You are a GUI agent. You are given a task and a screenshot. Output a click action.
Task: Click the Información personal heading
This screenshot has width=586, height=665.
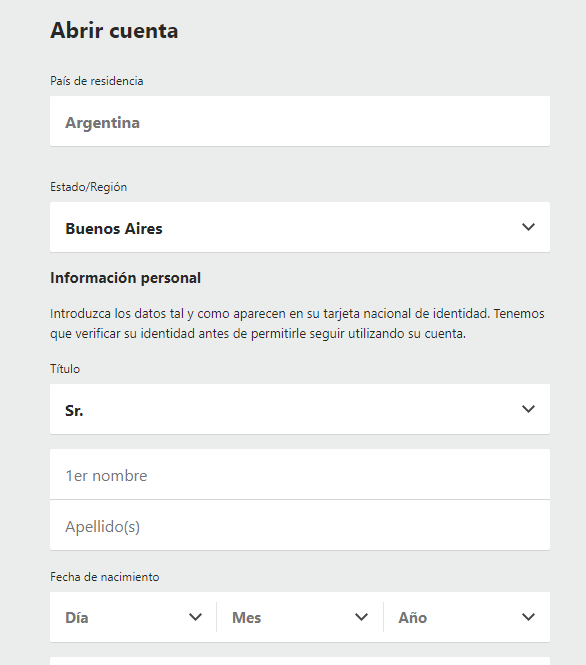pyautogui.click(x=126, y=278)
